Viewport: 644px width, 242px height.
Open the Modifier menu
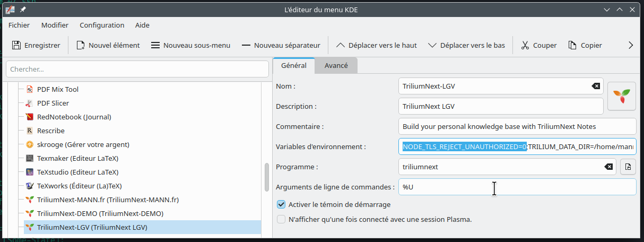coord(55,25)
